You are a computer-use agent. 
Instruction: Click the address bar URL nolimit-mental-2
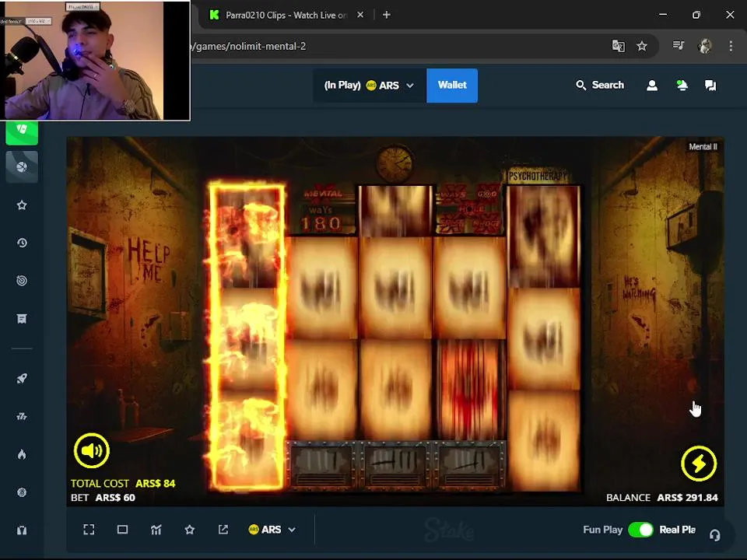(x=250, y=46)
